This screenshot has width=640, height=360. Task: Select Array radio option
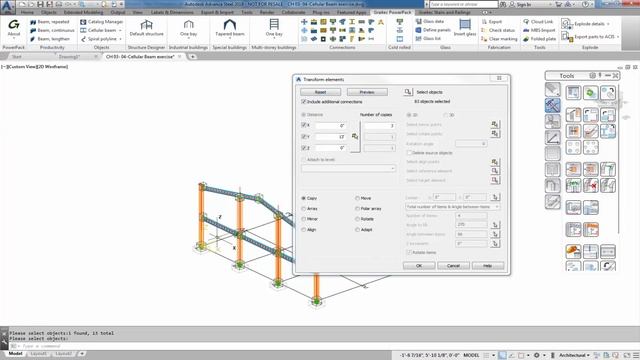click(304, 209)
